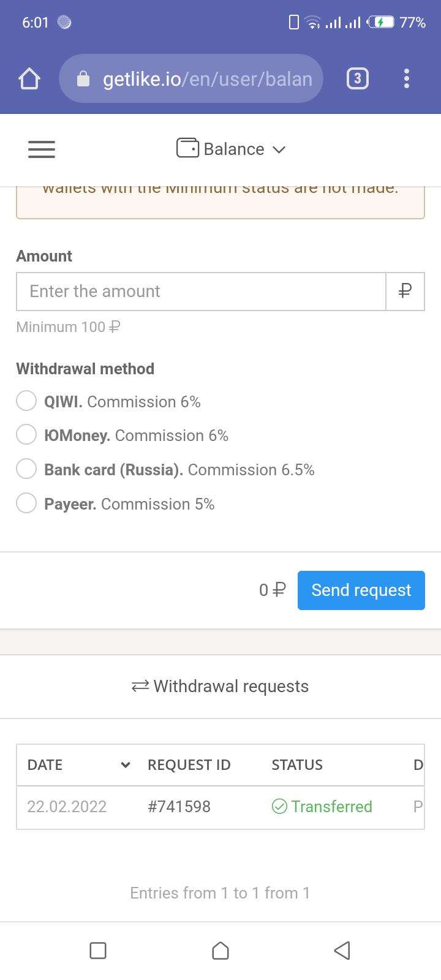Select QIWI withdrawal method
Screen dimensions: 441x980
(x=26, y=401)
